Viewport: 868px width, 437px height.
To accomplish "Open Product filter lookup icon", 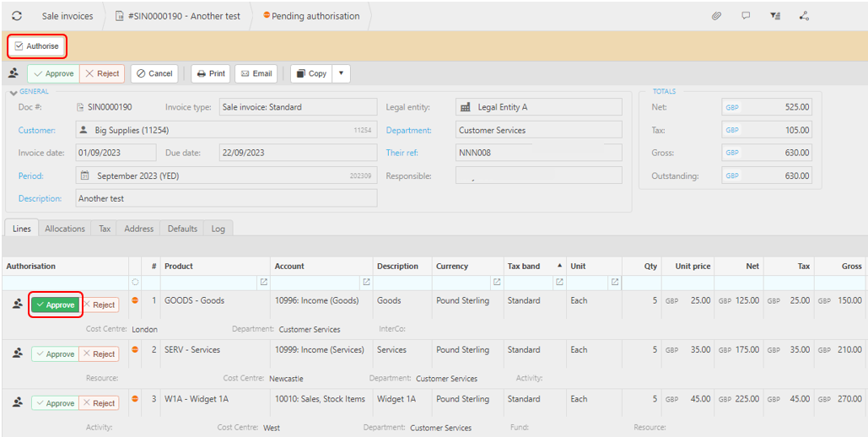I will (263, 282).
